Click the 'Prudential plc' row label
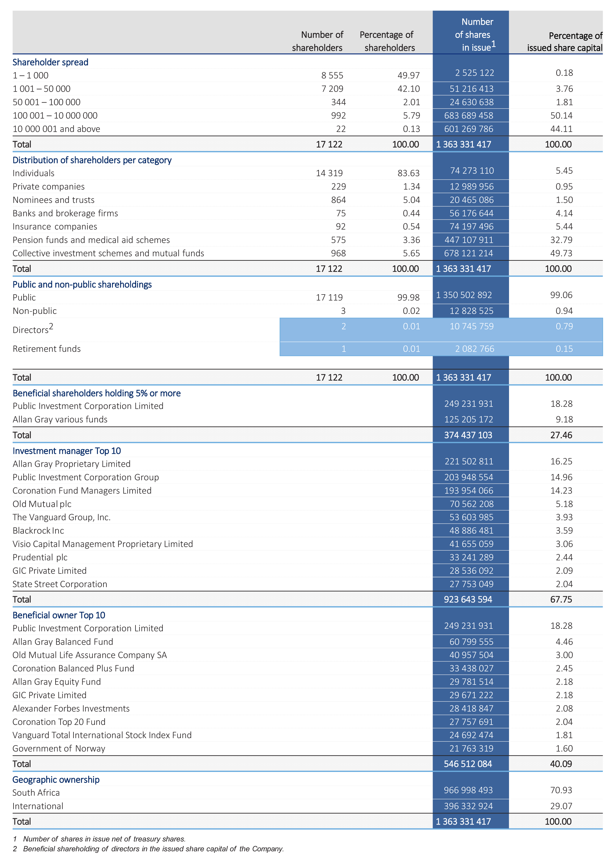616x866 pixels. 40,558
